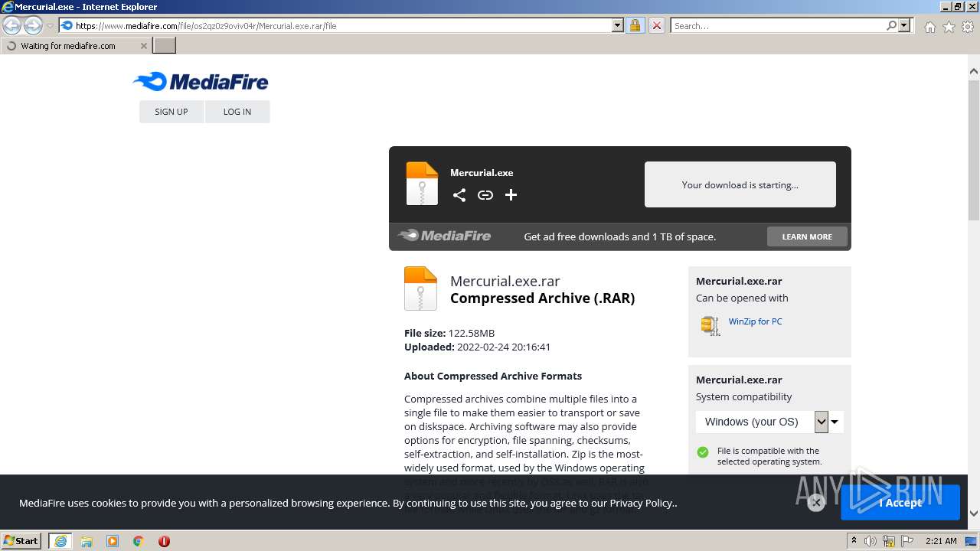Click the plus icon to add file
The height and width of the screenshot is (551, 980).
pyautogui.click(x=511, y=195)
